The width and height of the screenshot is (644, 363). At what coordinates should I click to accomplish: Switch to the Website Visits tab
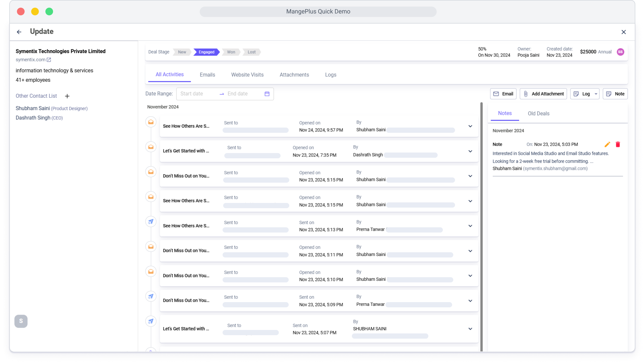[x=247, y=75]
